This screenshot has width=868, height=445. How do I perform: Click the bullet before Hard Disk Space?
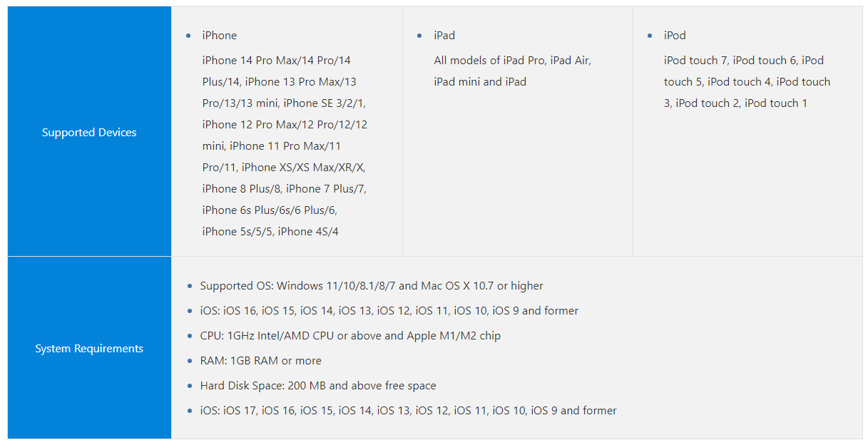(190, 386)
